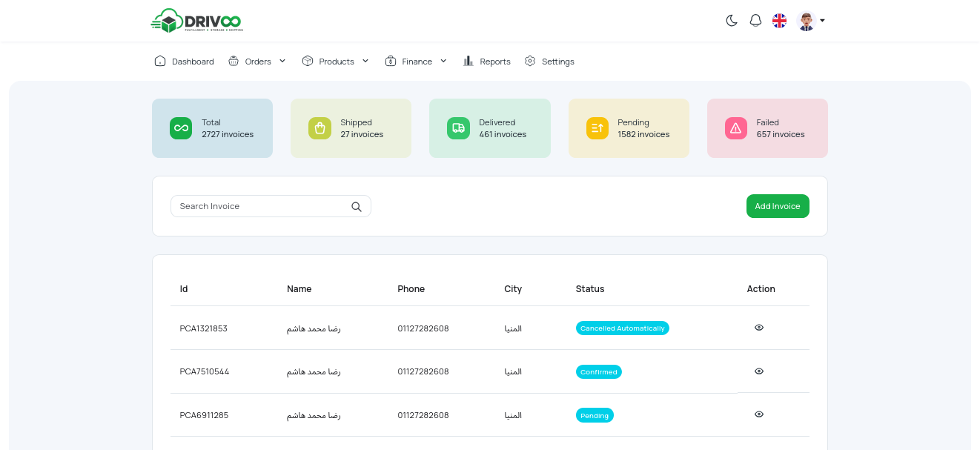
Task: Click invoice ID PCA6911285
Action: 204,415
